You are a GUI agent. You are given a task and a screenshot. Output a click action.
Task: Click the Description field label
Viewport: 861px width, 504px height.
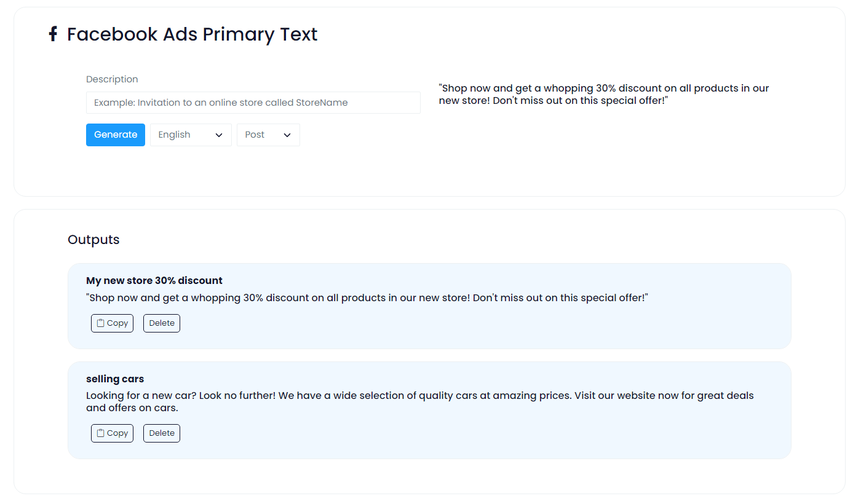pos(112,79)
